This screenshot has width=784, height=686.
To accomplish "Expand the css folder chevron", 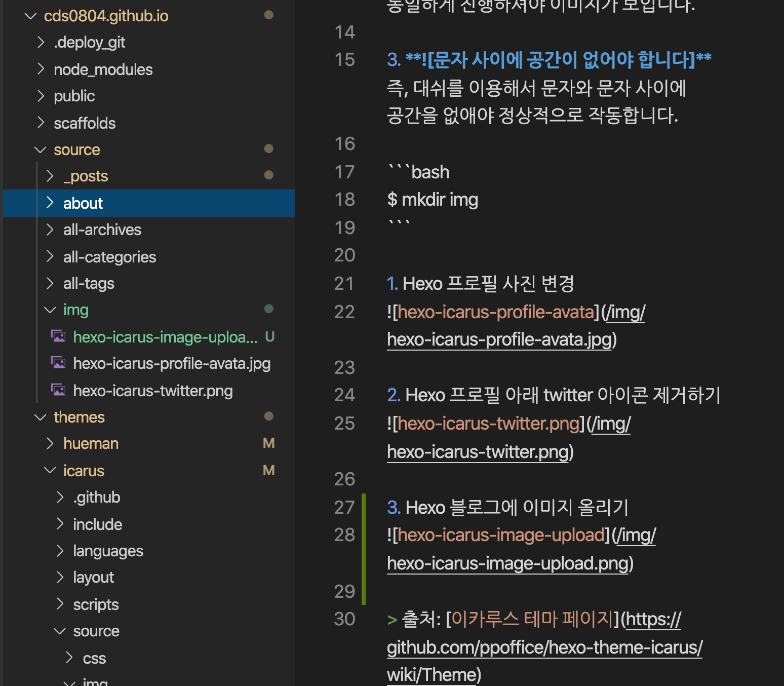I will [70, 658].
